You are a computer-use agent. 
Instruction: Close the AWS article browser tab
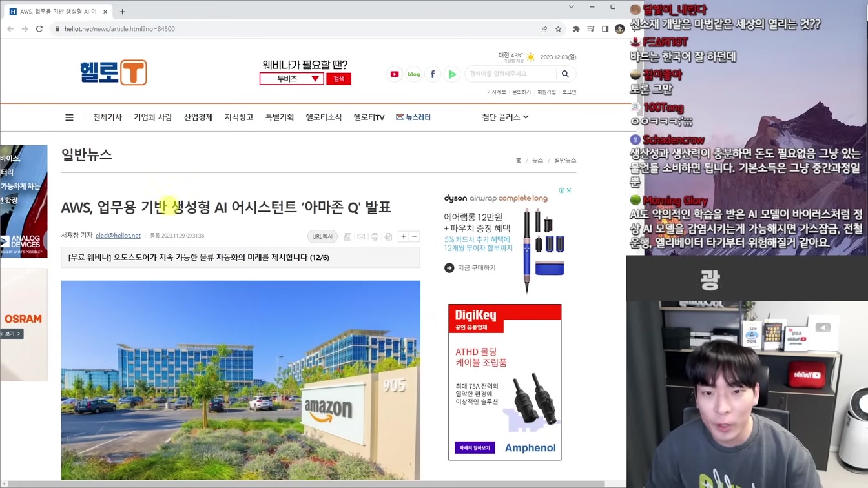(x=106, y=12)
